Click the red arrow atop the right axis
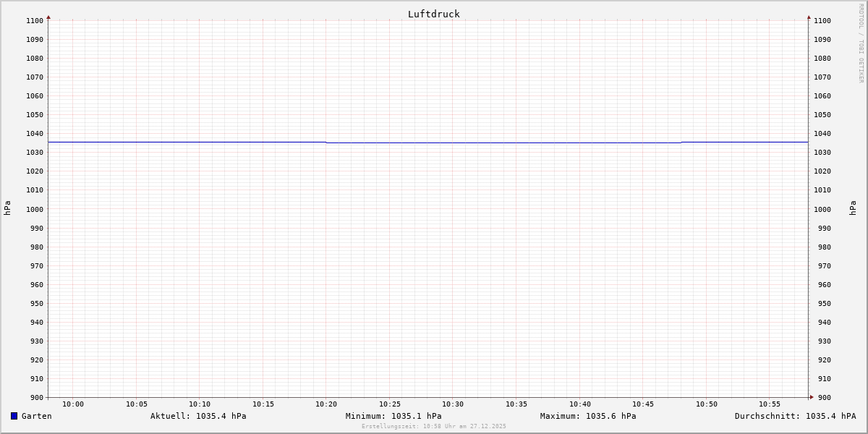Image resolution: width=868 pixels, height=434 pixels. pos(809,17)
